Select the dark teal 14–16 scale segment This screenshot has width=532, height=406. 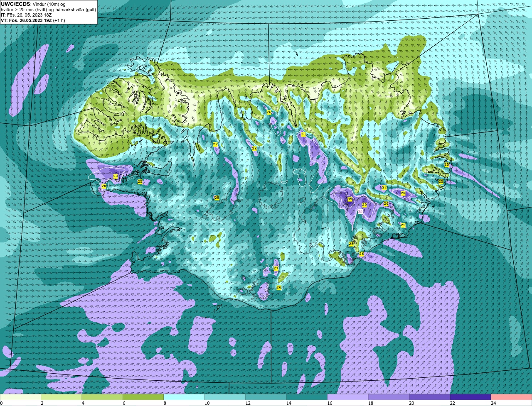pos(307,397)
